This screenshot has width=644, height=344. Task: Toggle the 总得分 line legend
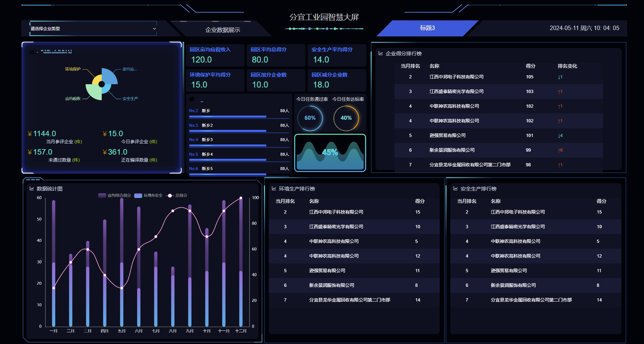pyautogui.click(x=177, y=196)
